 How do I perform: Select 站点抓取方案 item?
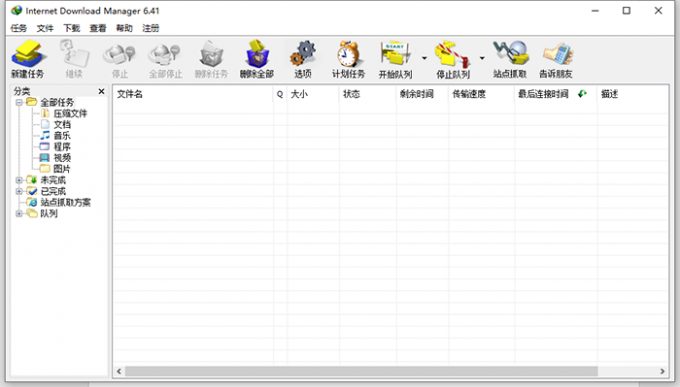65,202
